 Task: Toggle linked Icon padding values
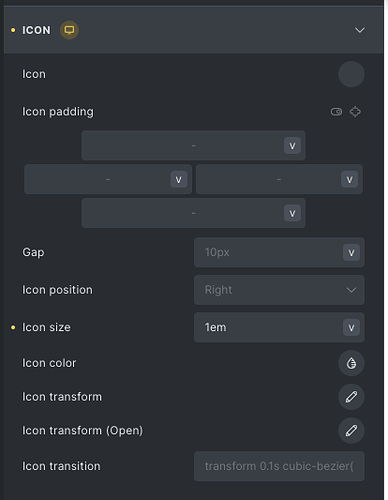(336, 112)
